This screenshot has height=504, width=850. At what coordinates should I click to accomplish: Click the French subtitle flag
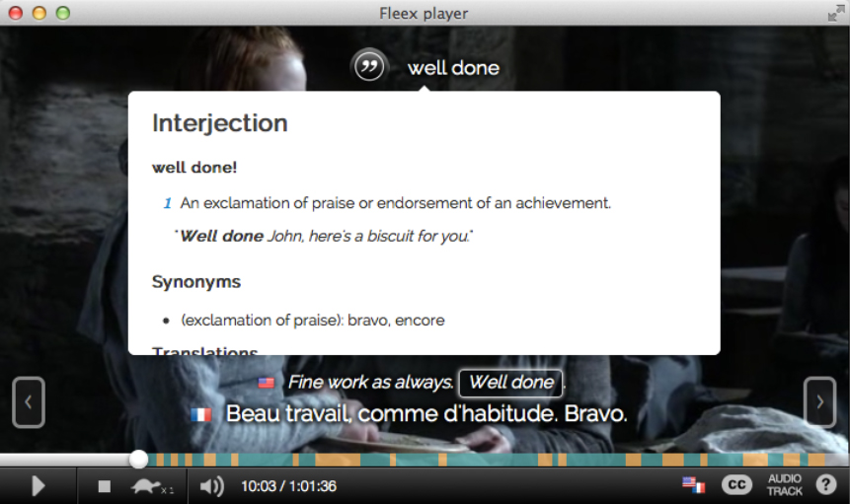pyautogui.click(x=200, y=414)
